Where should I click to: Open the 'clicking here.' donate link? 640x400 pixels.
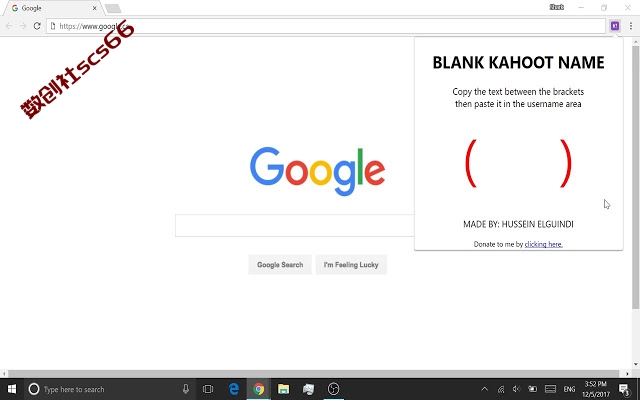pyautogui.click(x=543, y=244)
